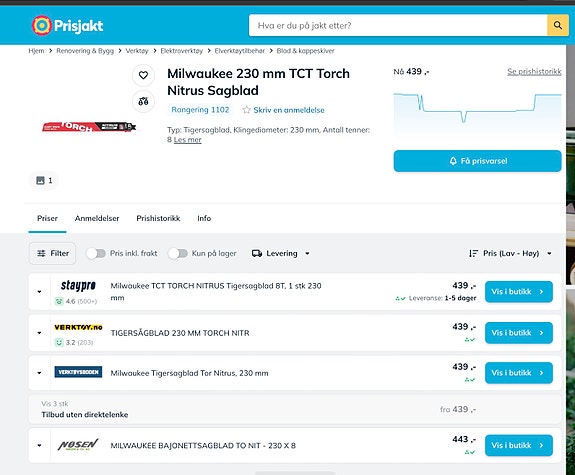
Task: Toggle Pris inkl. frakt switch
Action: [x=96, y=253]
